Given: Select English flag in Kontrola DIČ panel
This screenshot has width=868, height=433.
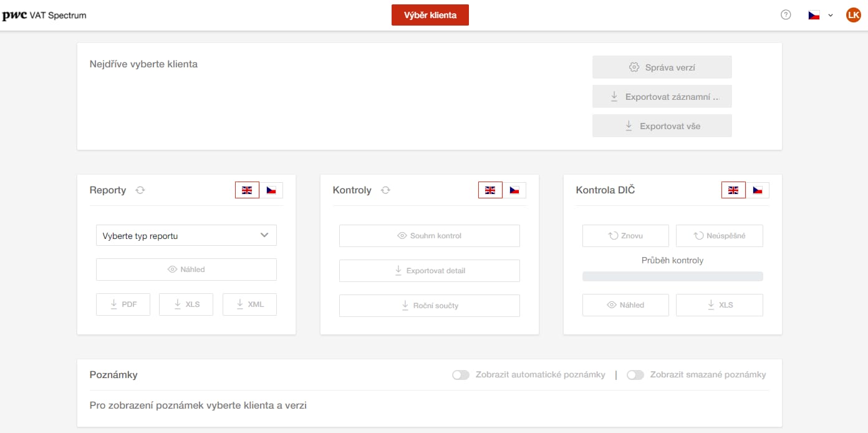Looking at the screenshot, I should [733, 190].
